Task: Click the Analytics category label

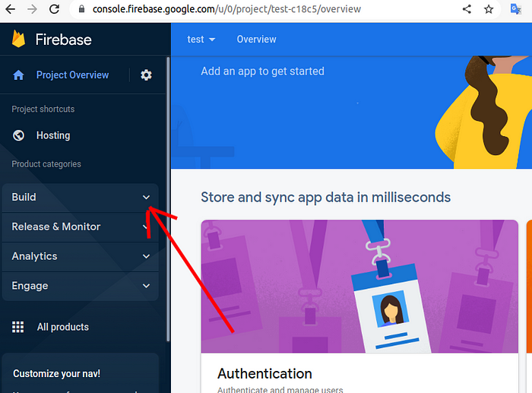Action: click(x=34, y=256)
